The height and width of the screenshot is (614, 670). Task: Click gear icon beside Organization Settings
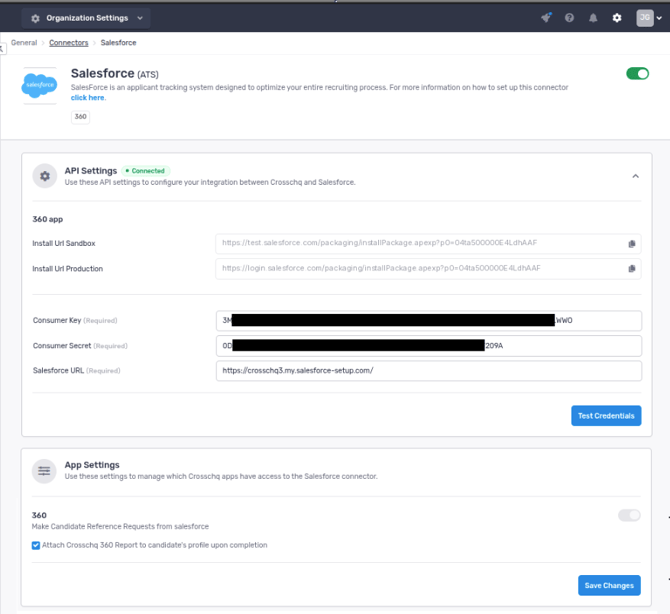(x=35, y=18)
